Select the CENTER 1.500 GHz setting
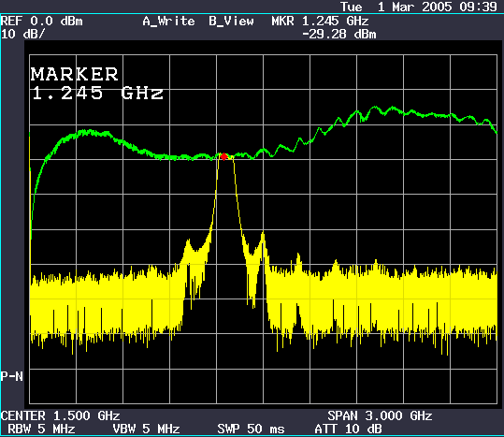 pos(61,415)
